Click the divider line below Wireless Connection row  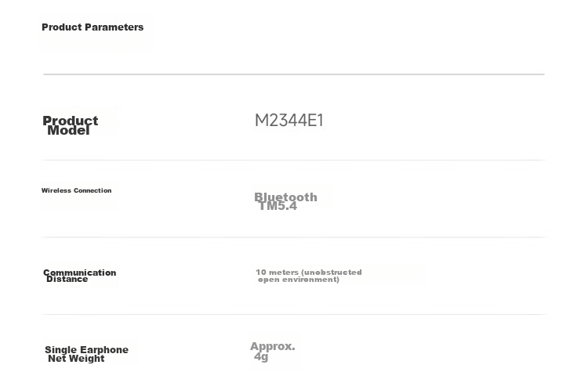294,237
